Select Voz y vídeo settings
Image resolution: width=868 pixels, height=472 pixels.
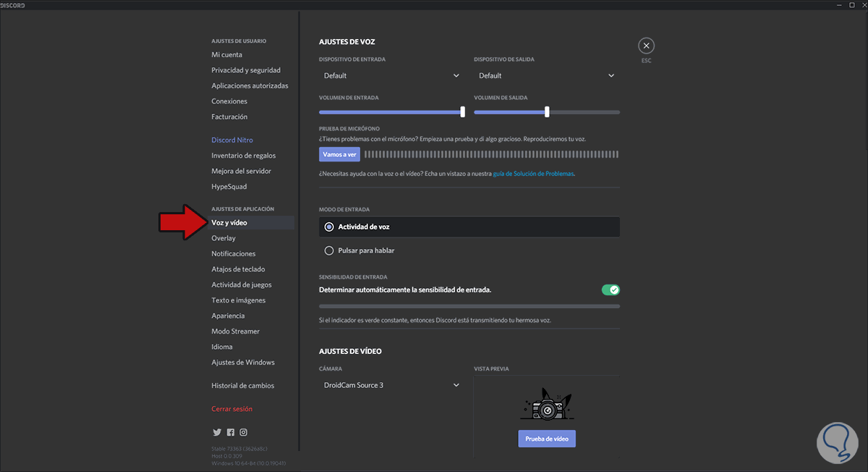pyautogui.click(x=252, y=223)
